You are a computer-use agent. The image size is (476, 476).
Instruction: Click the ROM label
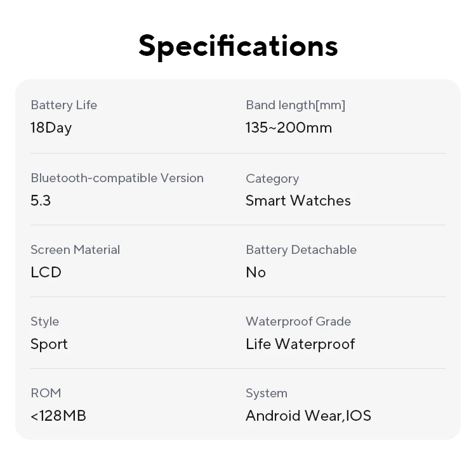click(x=46, y=393)
